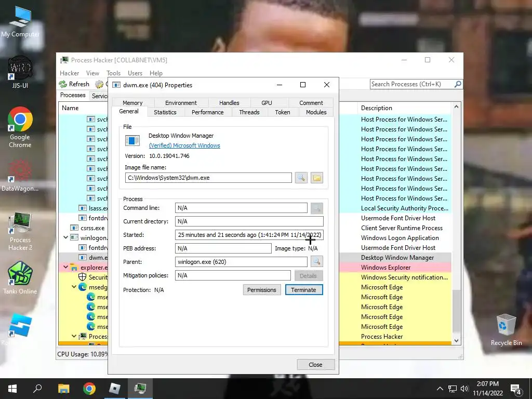Open the Roblox Studio taskbar icon
Viewport: 532px width, 399px height.
115,389
